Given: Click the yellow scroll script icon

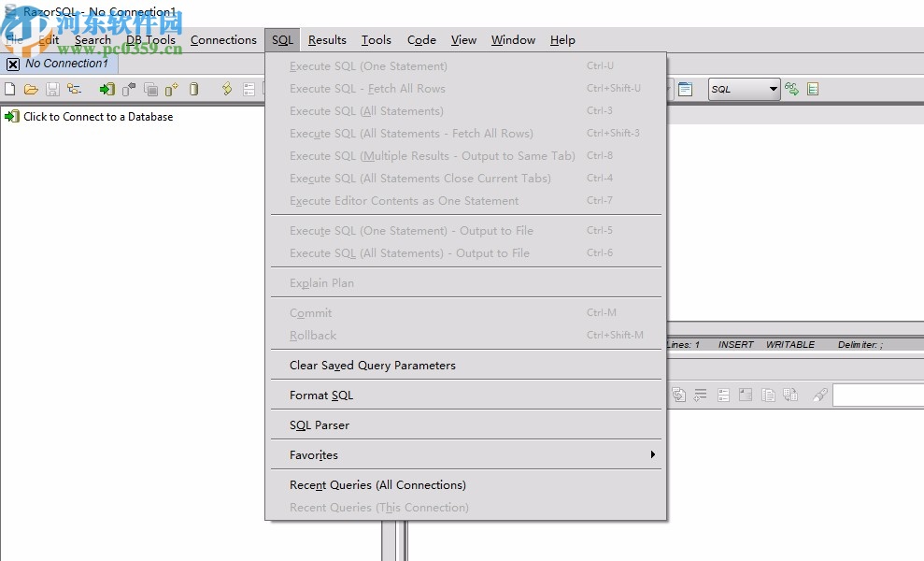Looking at the screenshot, I should pos(227,89).
